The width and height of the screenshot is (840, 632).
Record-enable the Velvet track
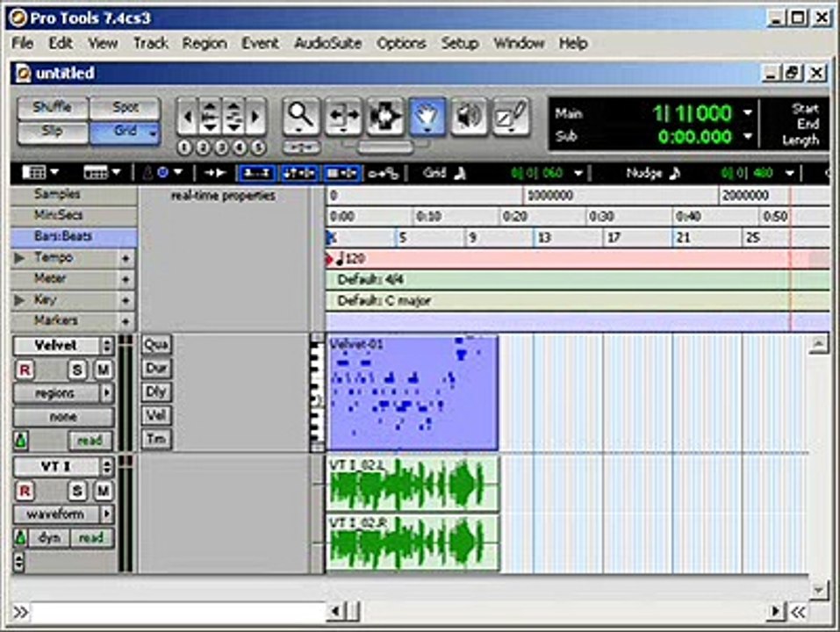(25, 370)
